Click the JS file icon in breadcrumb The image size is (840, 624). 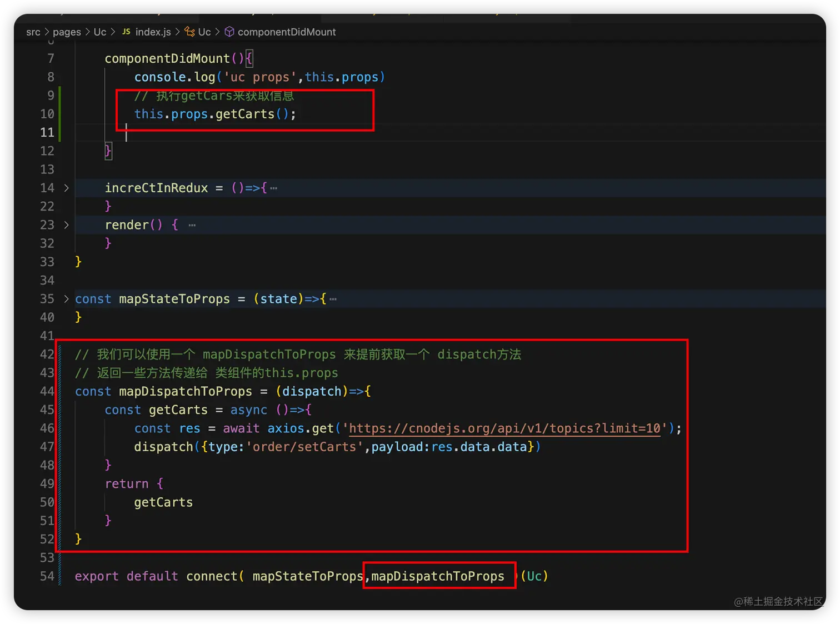coord(126,32)
